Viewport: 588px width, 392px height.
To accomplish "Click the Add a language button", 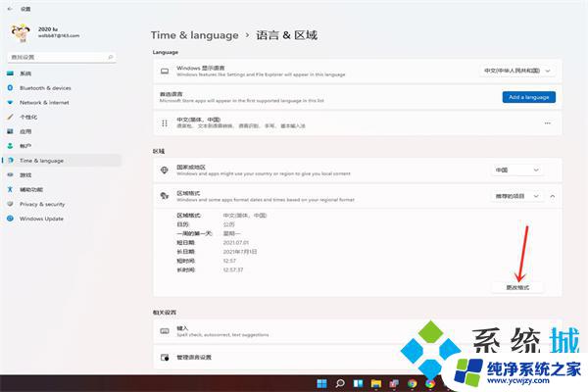I will click(529, 97).
